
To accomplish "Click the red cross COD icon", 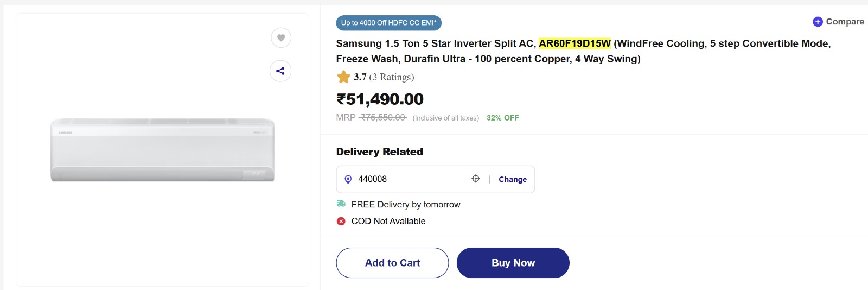I will pyautogui.click(x=341, y=221).
